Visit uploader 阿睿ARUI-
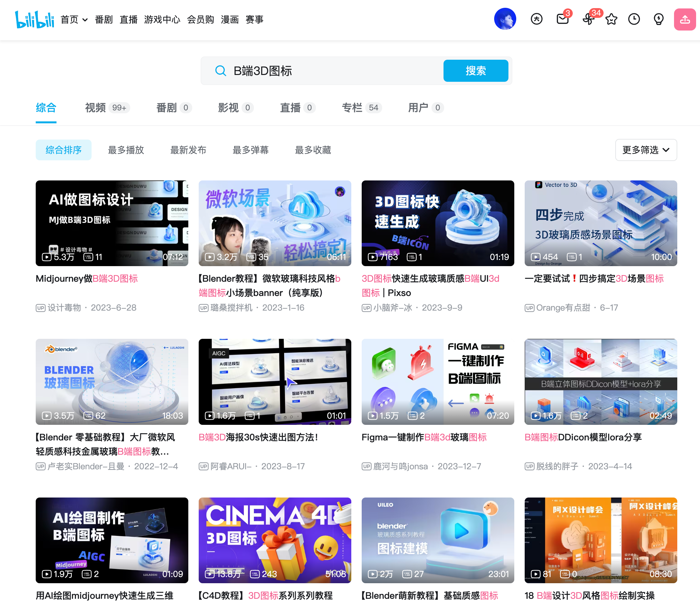This screenshot has height=603, width=700. point(231,466)
